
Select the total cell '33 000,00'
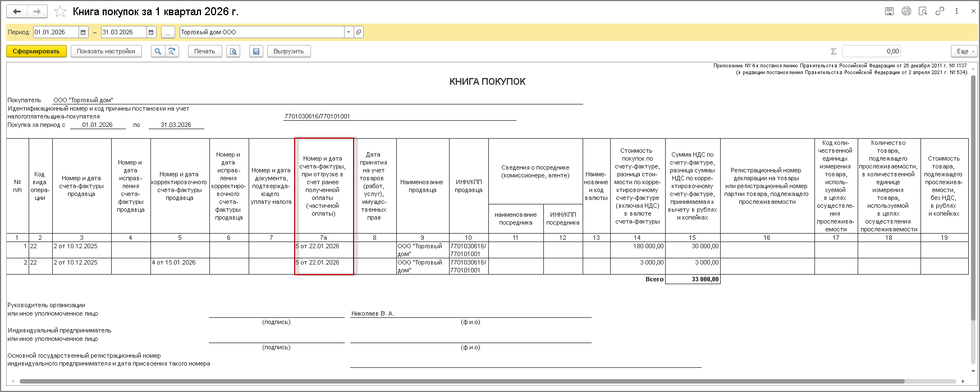(x=693, y=279)
